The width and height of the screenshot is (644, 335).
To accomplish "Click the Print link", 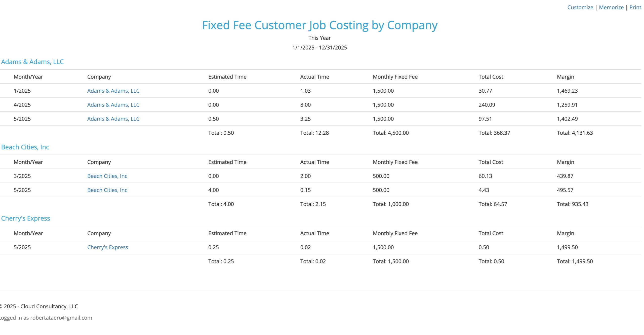I will (x=635, y=7).
